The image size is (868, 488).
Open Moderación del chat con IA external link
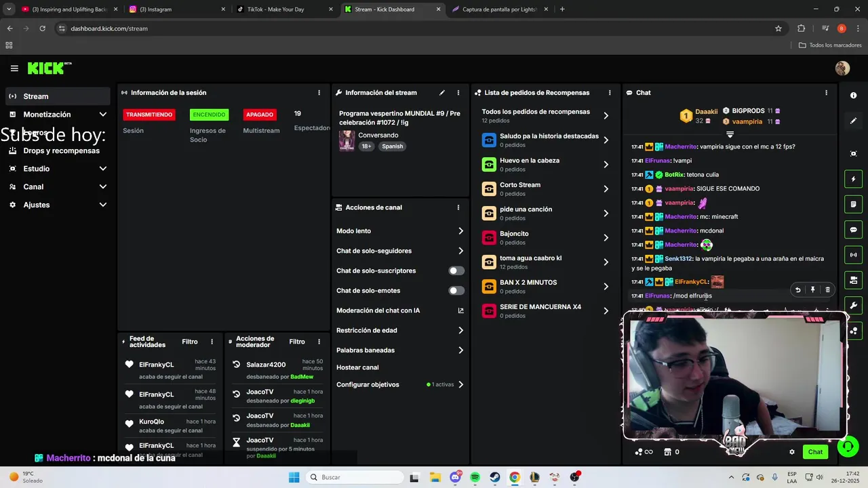pos(460,310)
